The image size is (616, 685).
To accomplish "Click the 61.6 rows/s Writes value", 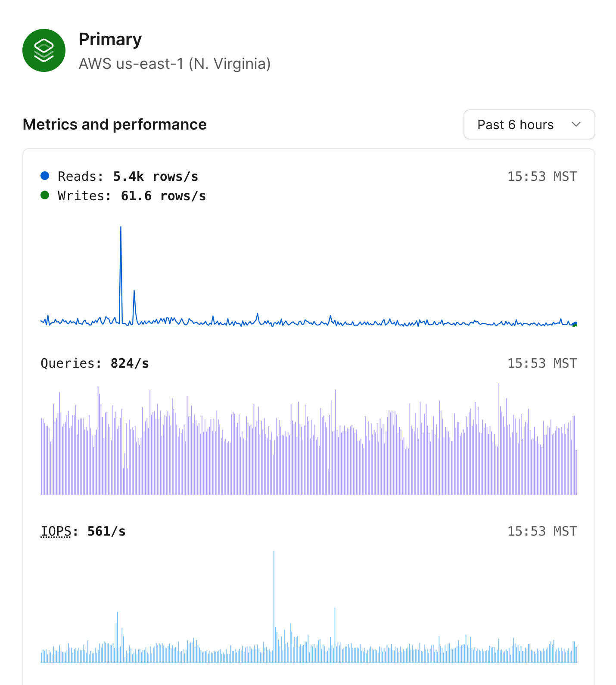I will coord(163,195).
